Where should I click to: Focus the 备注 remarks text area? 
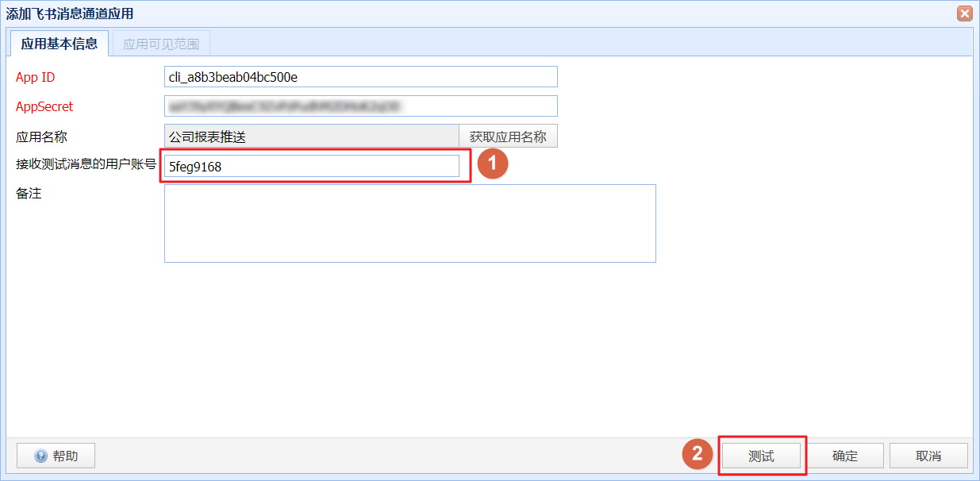tap(409, 223)
